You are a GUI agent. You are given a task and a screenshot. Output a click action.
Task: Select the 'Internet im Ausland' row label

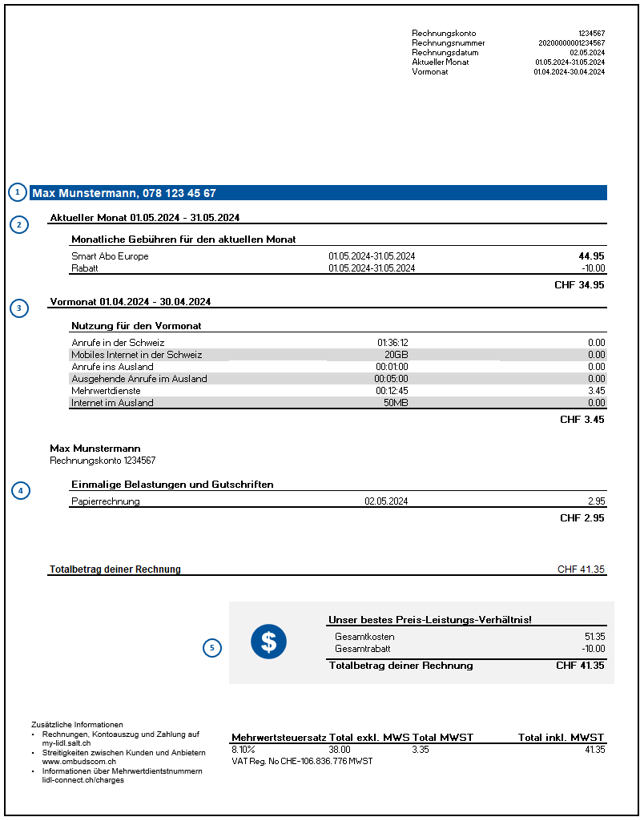pos(112,403)
